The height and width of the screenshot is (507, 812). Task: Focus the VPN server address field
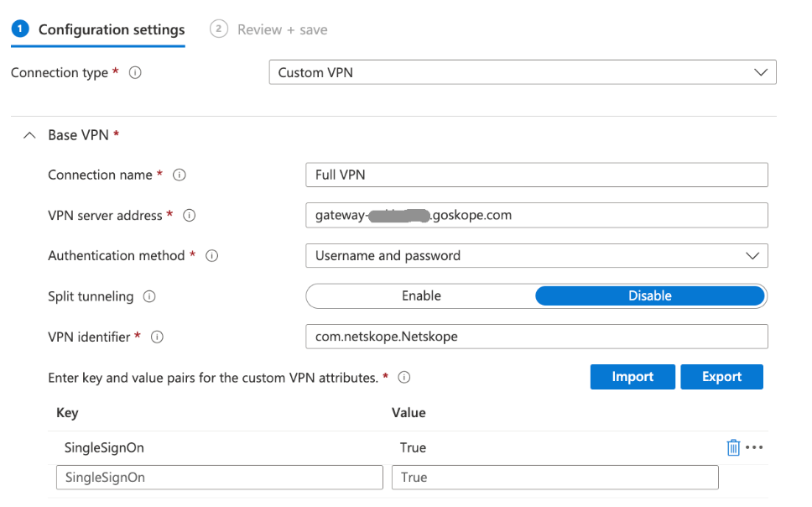pos(537,215)
